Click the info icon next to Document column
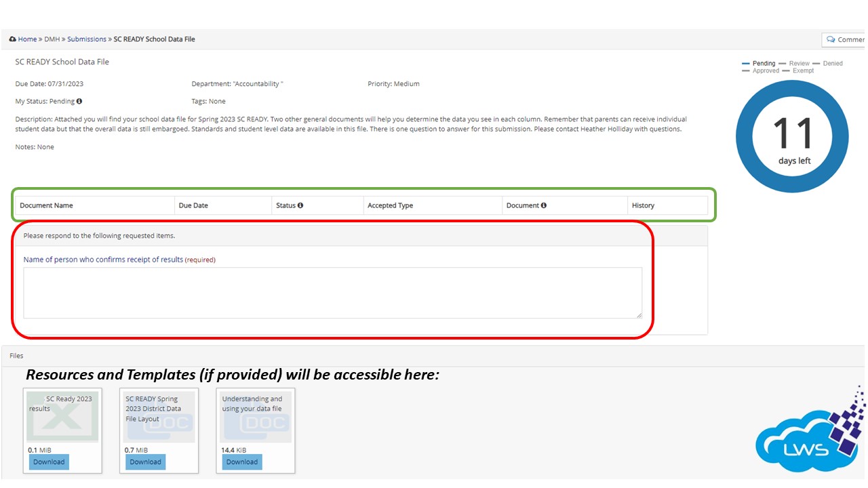The width and height of the screenshot is (868, 488). pyautogui.click(x=544, y=205)
